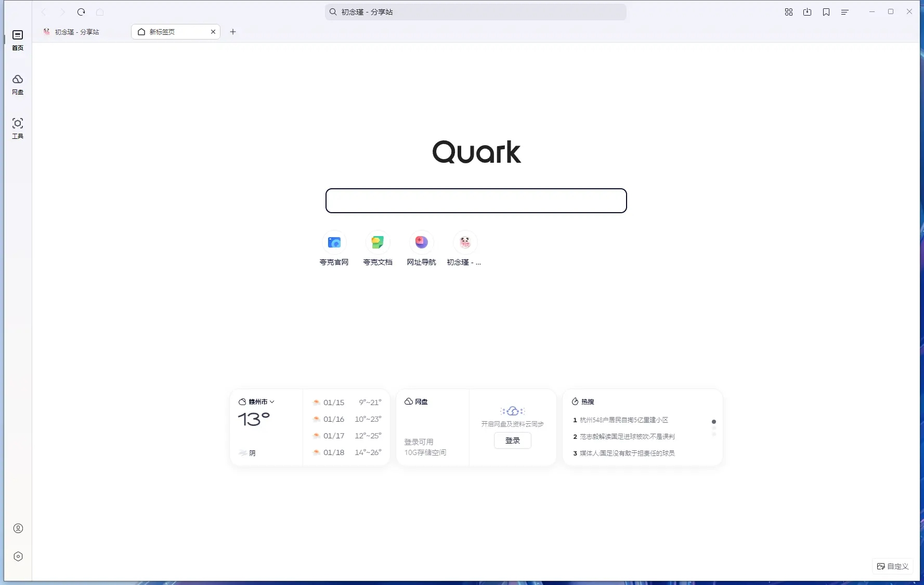Click the 自定义 customize button

coord(893,566)
